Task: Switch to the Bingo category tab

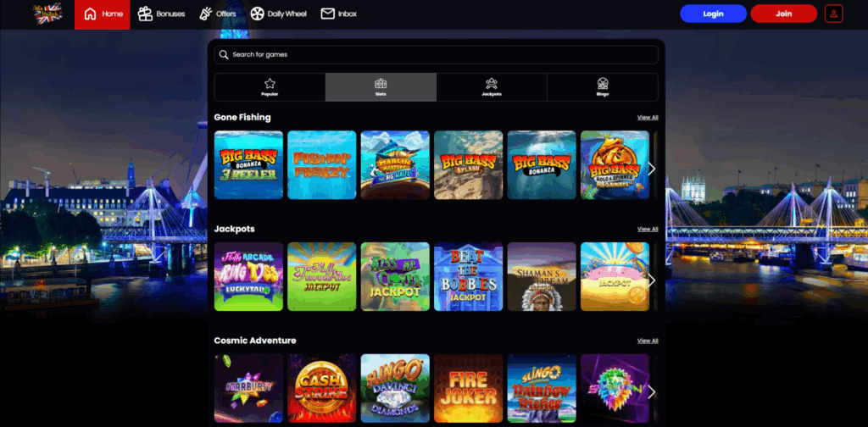Action: click(x=603, y=87)
